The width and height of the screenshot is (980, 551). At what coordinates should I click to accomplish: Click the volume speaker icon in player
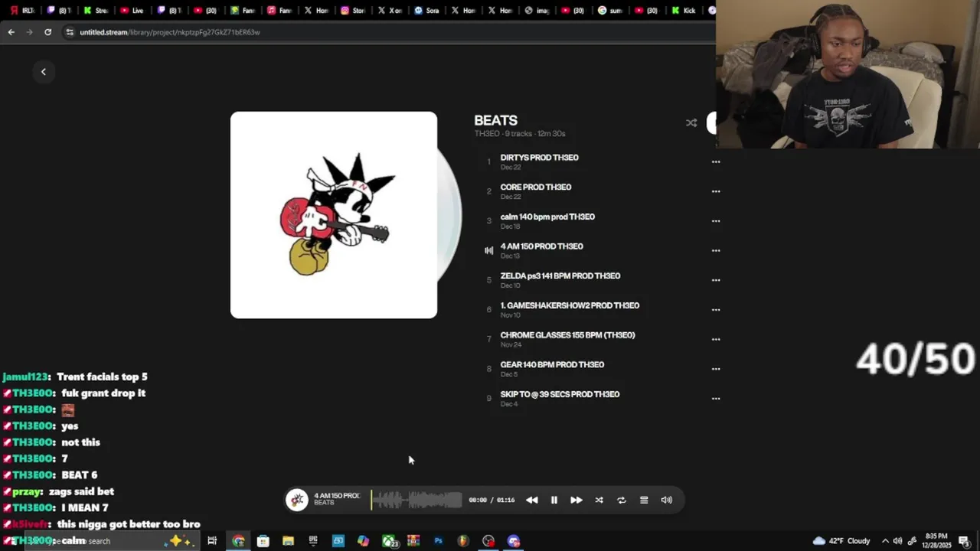(x=667, y=500)
